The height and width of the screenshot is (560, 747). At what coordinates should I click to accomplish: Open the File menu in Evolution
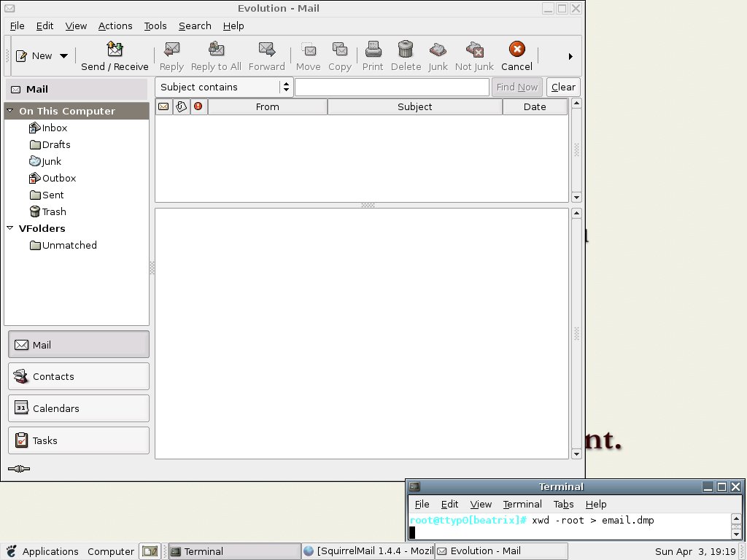click(x=18, y=26)
